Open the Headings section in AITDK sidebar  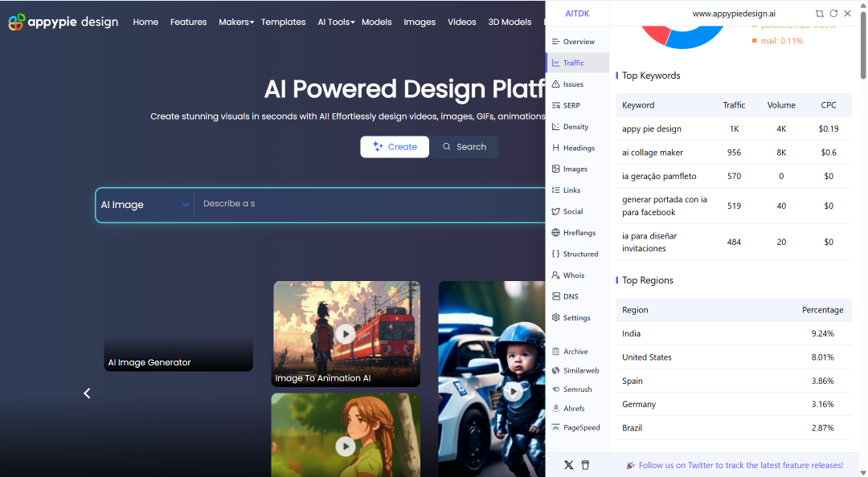[577, 148]
